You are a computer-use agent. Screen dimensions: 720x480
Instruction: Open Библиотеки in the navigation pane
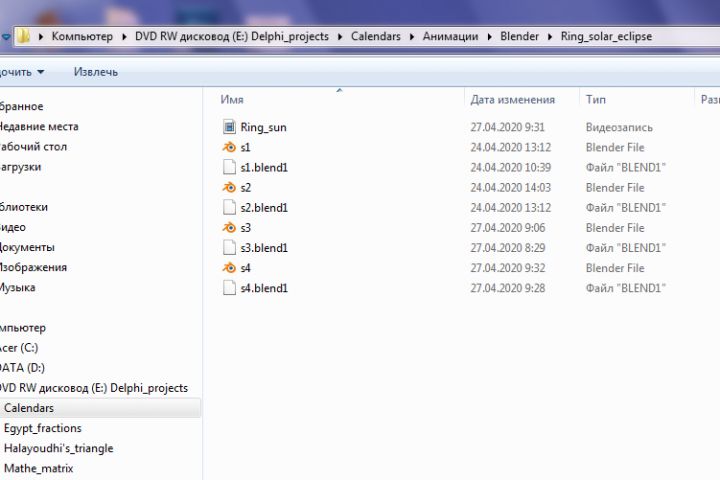[x=24, y=207]
